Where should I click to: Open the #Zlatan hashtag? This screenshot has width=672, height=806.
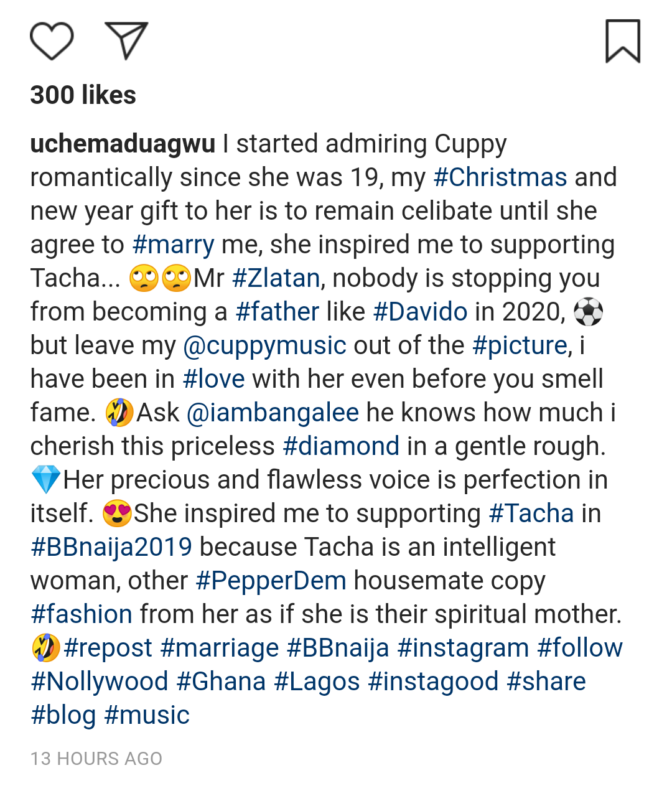276,278
